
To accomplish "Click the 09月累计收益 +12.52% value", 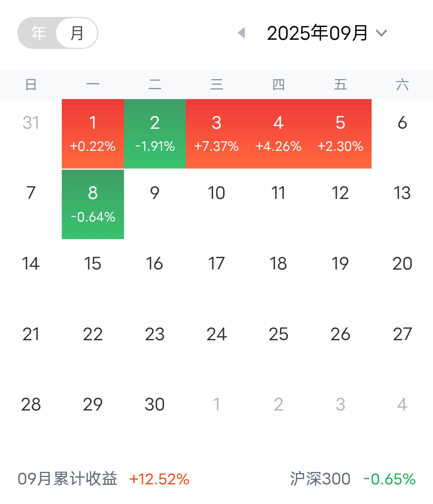I will [x=159, y=479].
